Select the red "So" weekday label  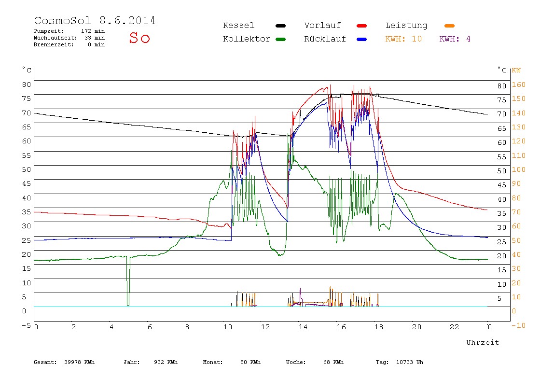(x=139, y=38)
